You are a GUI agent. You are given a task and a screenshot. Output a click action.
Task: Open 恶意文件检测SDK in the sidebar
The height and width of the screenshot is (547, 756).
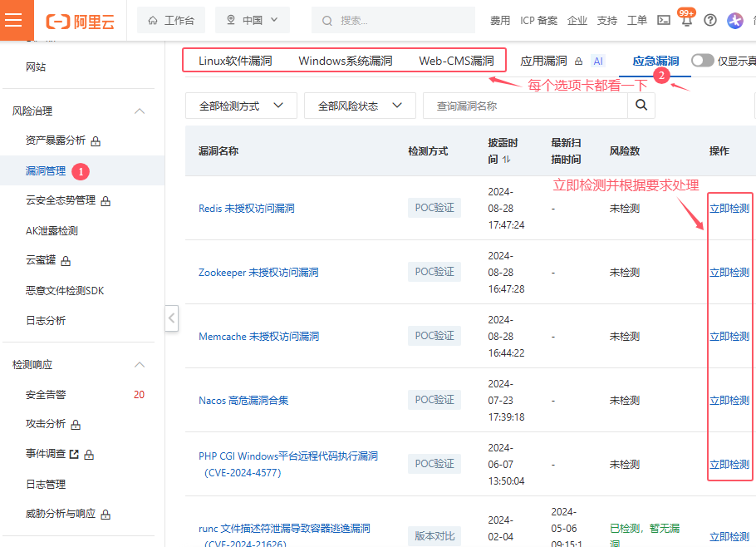(x=65, y=291)
